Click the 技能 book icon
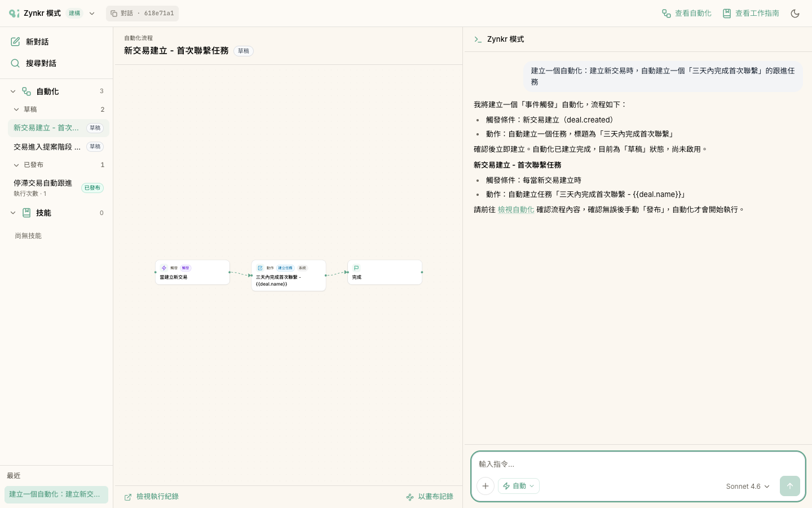 pos(27,213)
